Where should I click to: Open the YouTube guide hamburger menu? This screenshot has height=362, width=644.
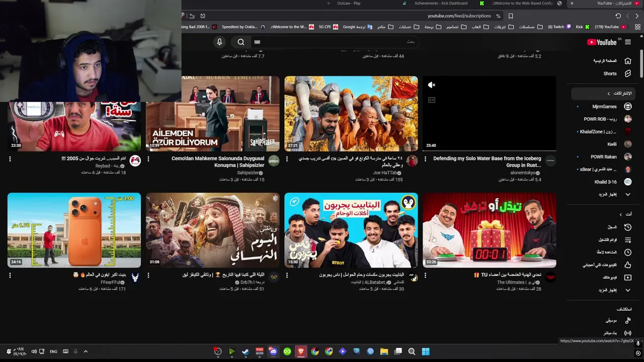627,42
